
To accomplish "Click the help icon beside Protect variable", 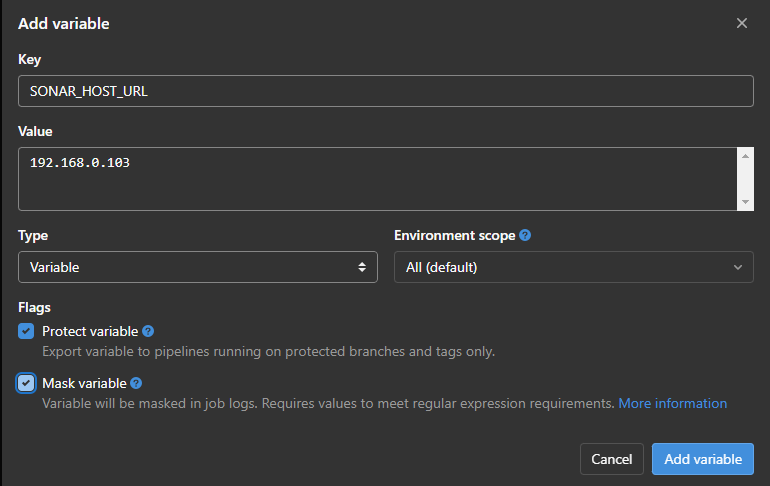I will pos(148,331).
